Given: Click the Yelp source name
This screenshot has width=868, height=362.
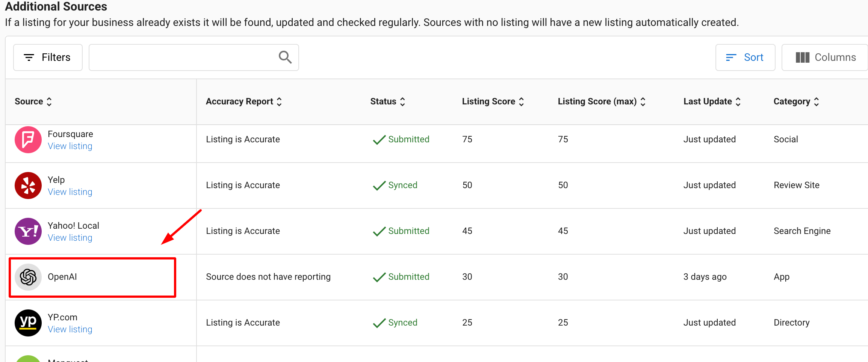Looking at the screenshot, I should click(x=56, y=180).
